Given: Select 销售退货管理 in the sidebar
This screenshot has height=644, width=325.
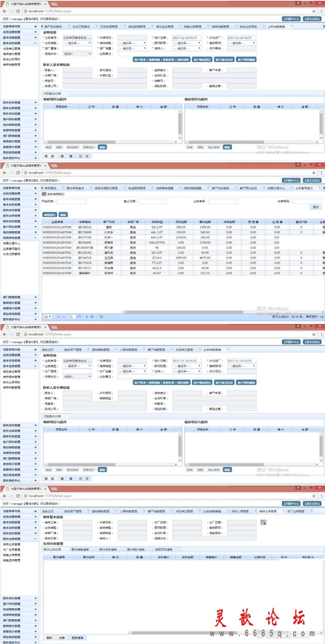Looking at the screenshot, I should pyautogui.click(x=11, y=561).
